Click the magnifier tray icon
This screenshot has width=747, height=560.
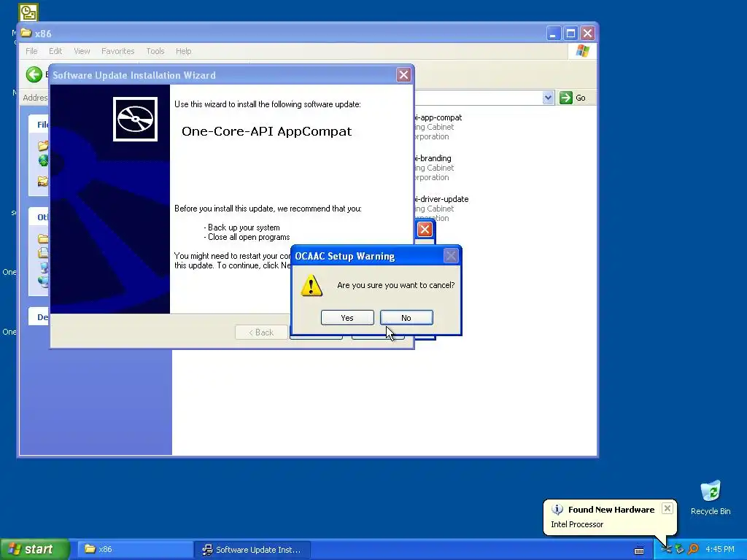click(x=694, y=550)
